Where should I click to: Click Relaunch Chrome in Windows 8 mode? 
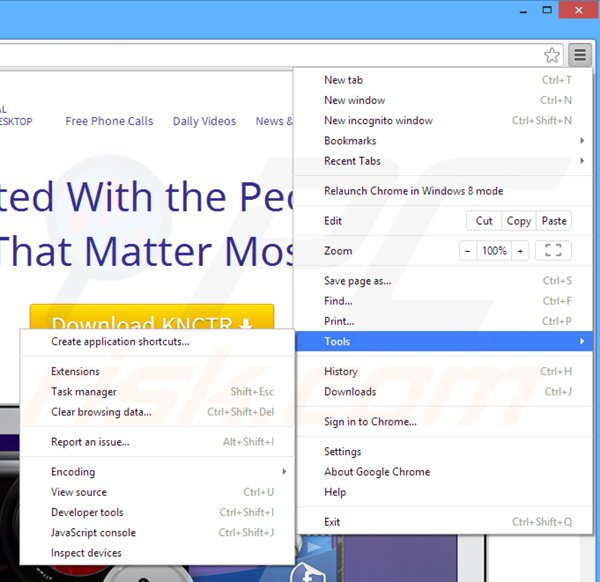pyautogui.click(x=413, y=191)
